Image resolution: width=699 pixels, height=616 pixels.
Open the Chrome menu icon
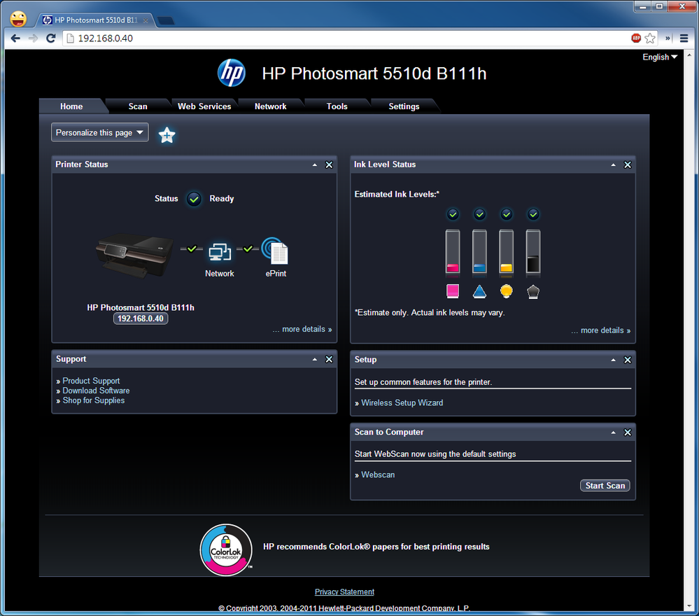coord(684,38)
